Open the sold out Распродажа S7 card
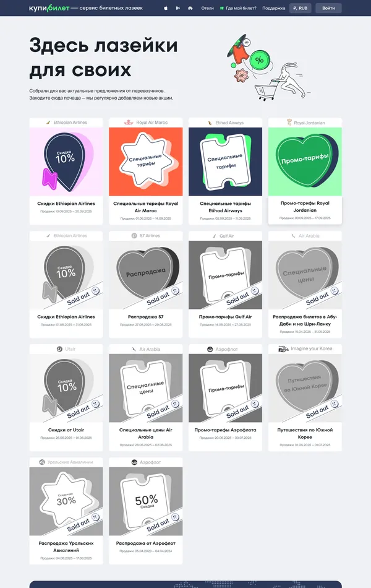Viewport: 371px width, 588px height. click(x=146, y=285)
